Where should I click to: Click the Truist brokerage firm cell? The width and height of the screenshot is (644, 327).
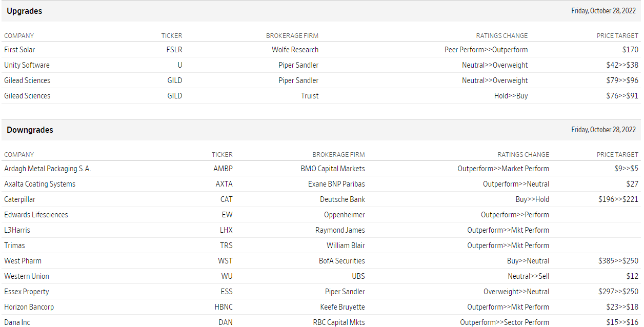[309, 96]
